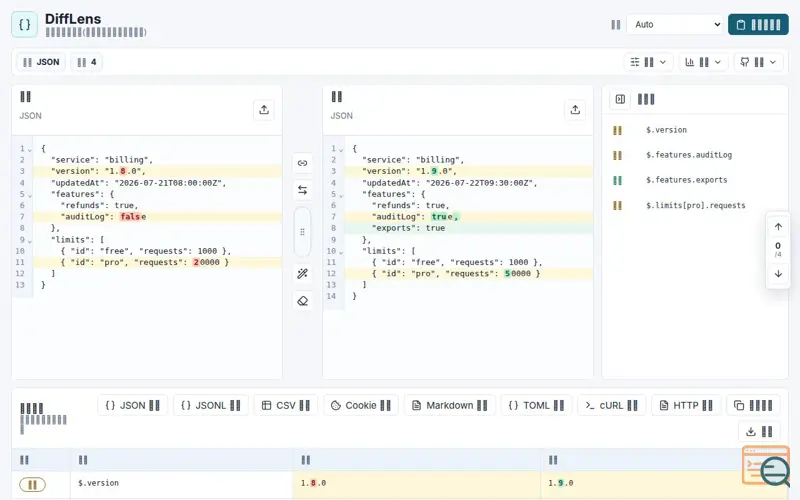The width and height of the screenshot is (800, 500).
Task: Go to previous change with up arrow
Action: click(x=778, y=227)
